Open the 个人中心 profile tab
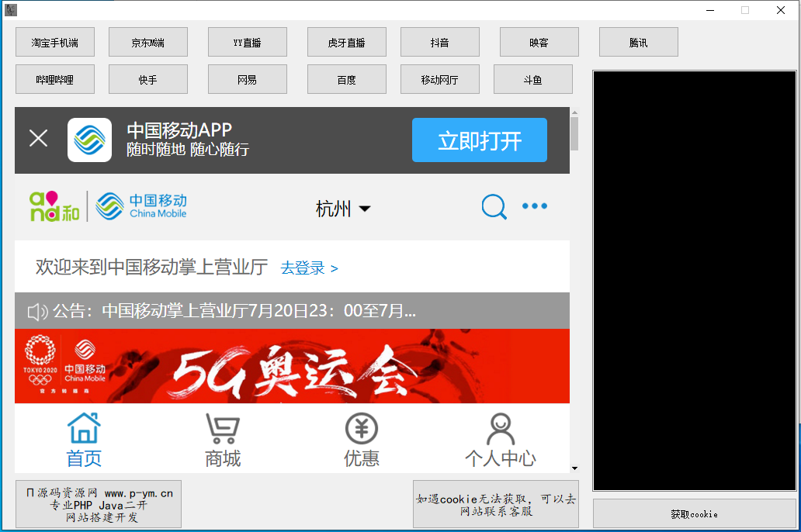 pyautogui.click(x=501, y=440)
